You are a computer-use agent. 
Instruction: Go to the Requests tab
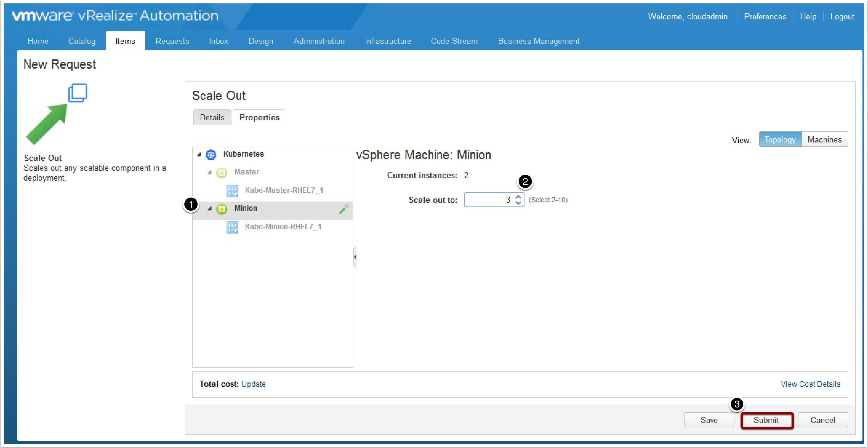pyautogui.click(x=172, y=41)
